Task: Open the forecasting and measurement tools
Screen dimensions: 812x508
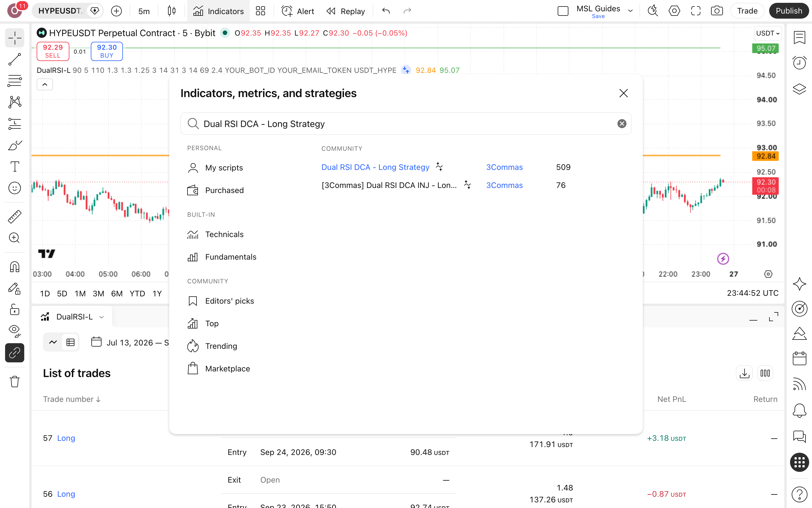Action: (15, 124)
